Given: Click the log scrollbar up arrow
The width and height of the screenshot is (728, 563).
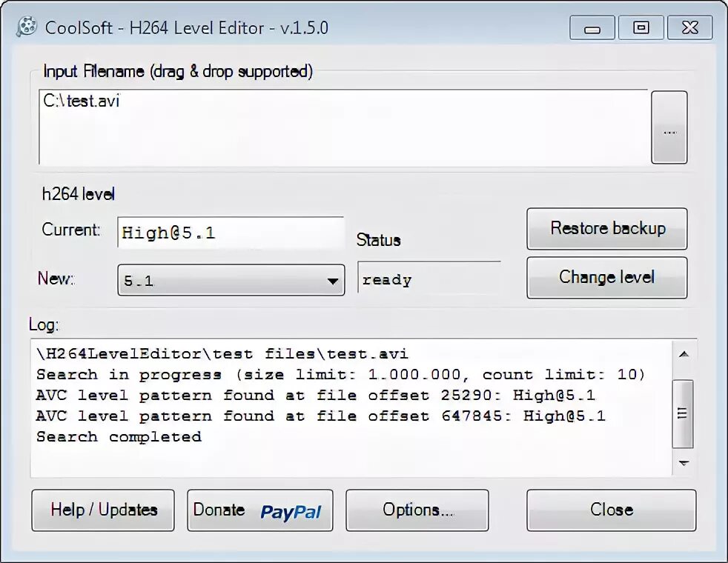Looking at the screenshot, I should [684, 355].
